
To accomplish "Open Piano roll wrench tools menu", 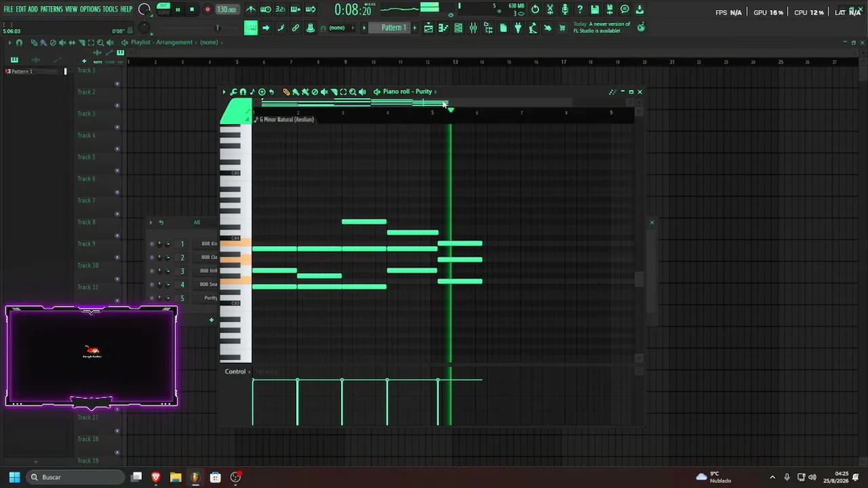I will tap(233, 91).
